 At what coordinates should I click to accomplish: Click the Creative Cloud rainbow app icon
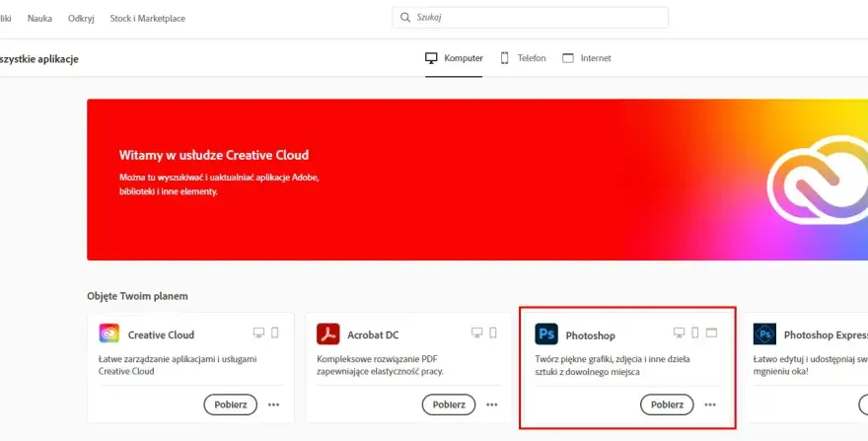[109, 333]
